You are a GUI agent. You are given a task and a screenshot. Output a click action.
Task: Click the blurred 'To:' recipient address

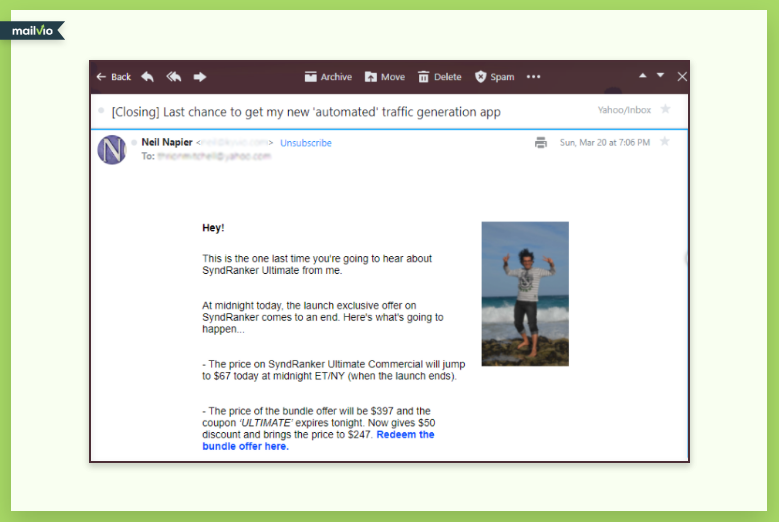coord(214,156)
